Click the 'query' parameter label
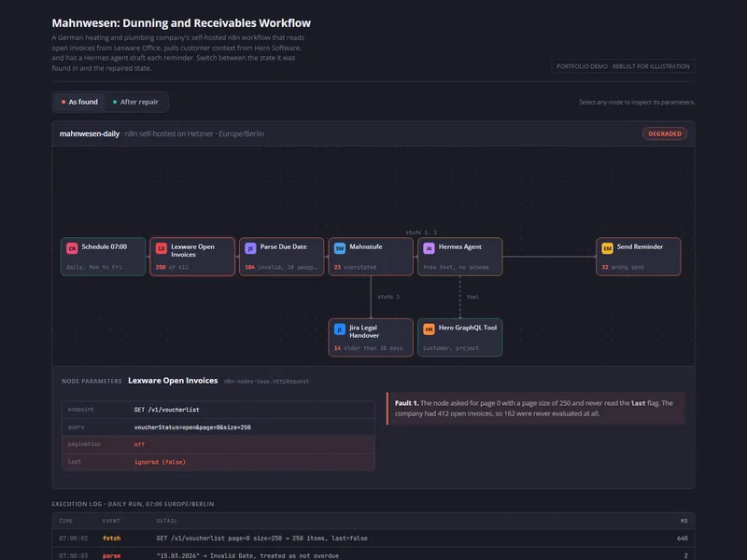This screenshot has height=560, width=747. (76, 427)
